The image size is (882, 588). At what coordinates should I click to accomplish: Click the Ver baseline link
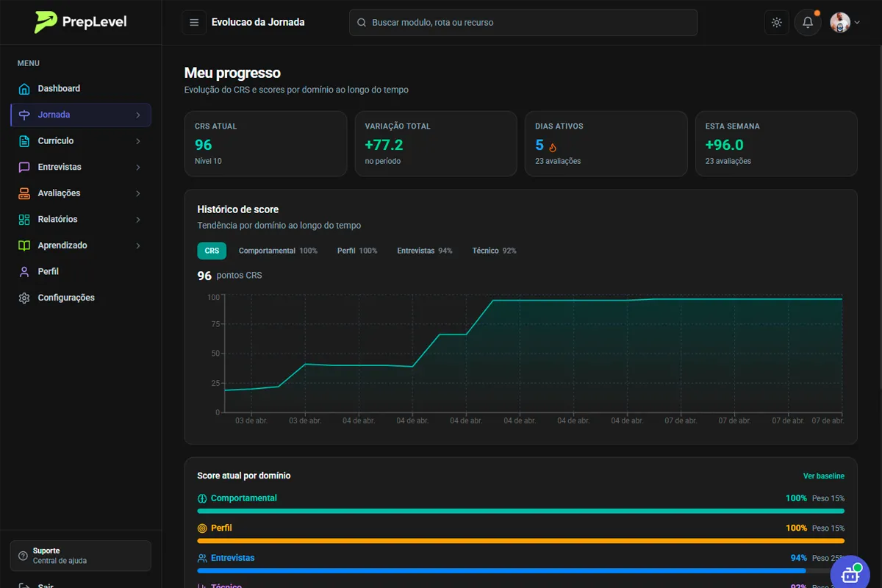point(823,476)
